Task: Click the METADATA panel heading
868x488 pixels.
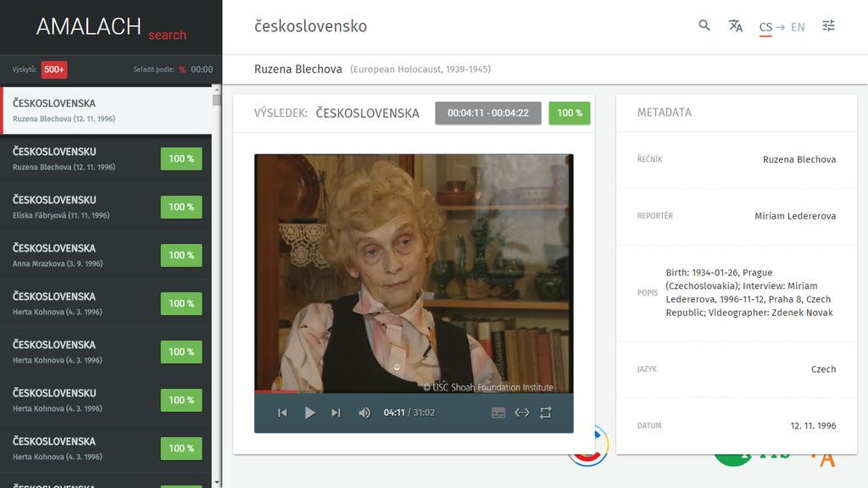Action: (665, 113)
